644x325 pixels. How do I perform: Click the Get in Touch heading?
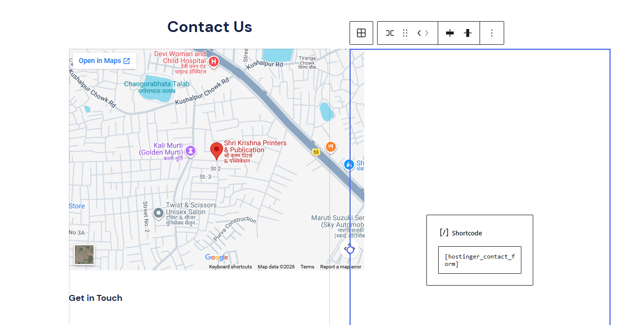pyautogui.click(x=96, y=298)
